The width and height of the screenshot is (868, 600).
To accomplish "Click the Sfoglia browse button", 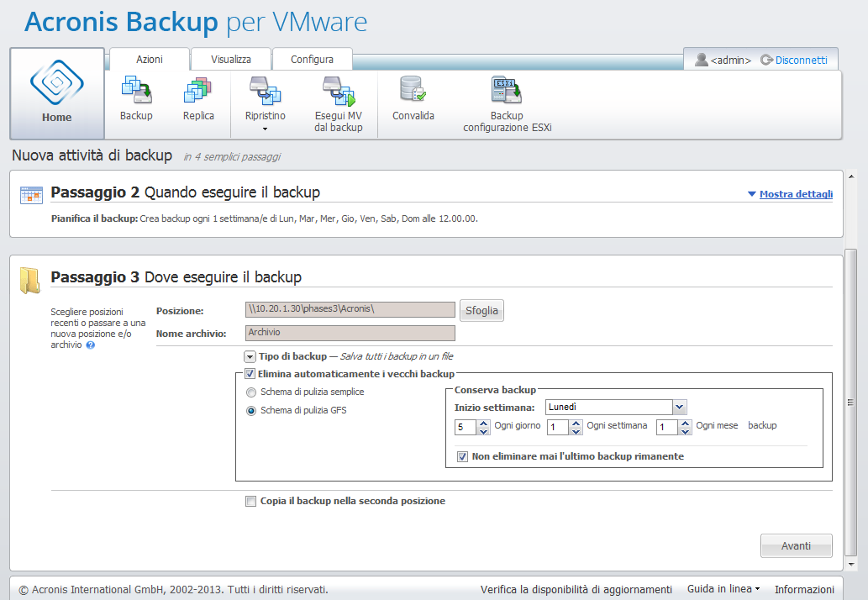I will click(481, 311).
